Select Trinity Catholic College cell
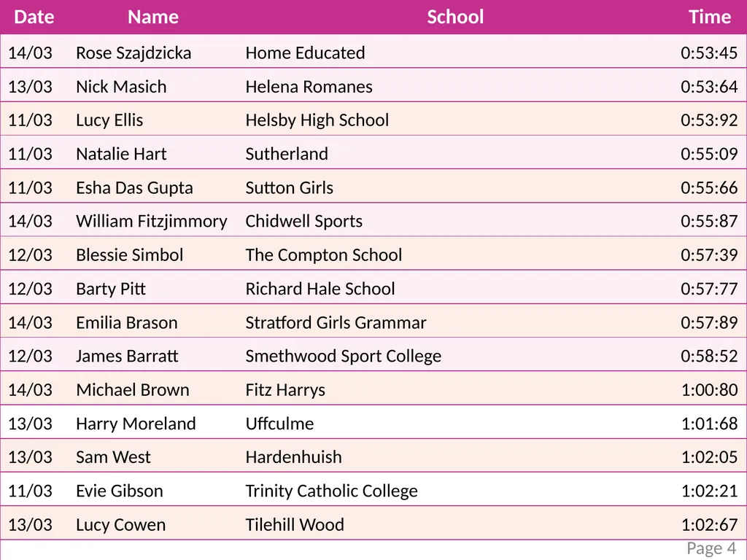This screenshot has width=747, height=560. point(332,491)
